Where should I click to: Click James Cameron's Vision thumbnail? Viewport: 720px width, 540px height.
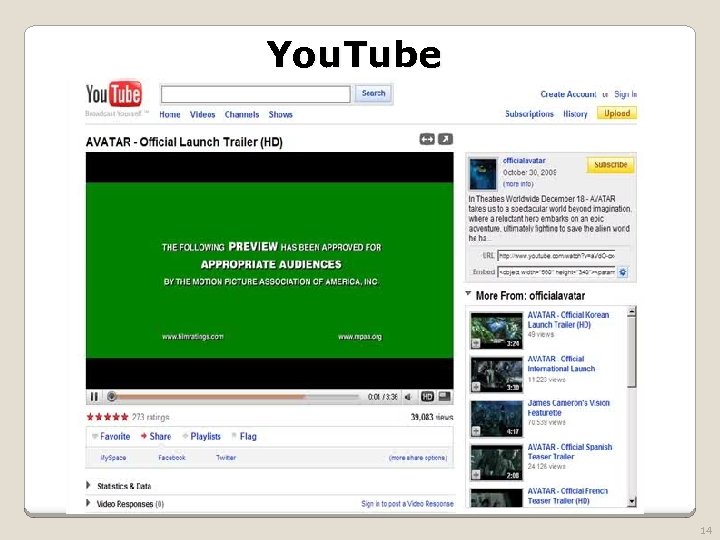point(497,419)
